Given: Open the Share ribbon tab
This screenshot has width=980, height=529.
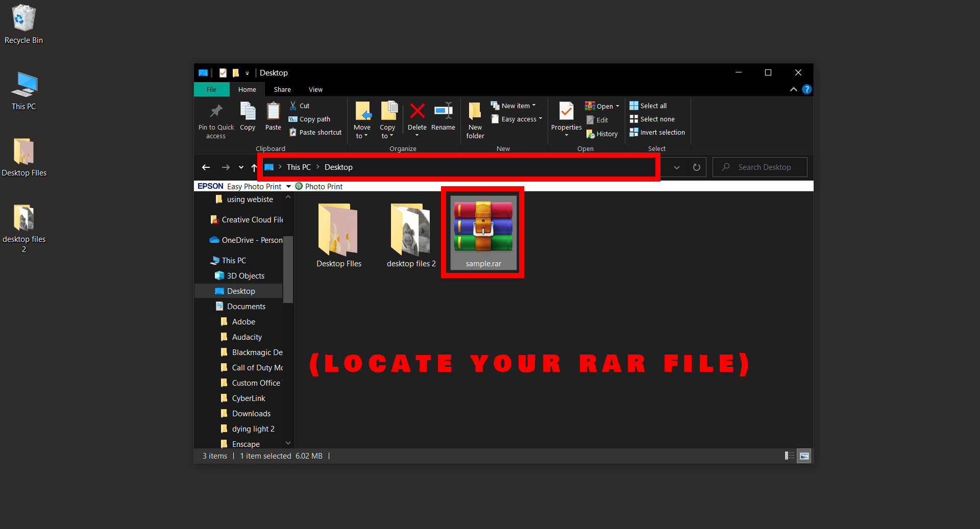Looking at the screenshot, I should pyautogui.click(x=282, y=89).
